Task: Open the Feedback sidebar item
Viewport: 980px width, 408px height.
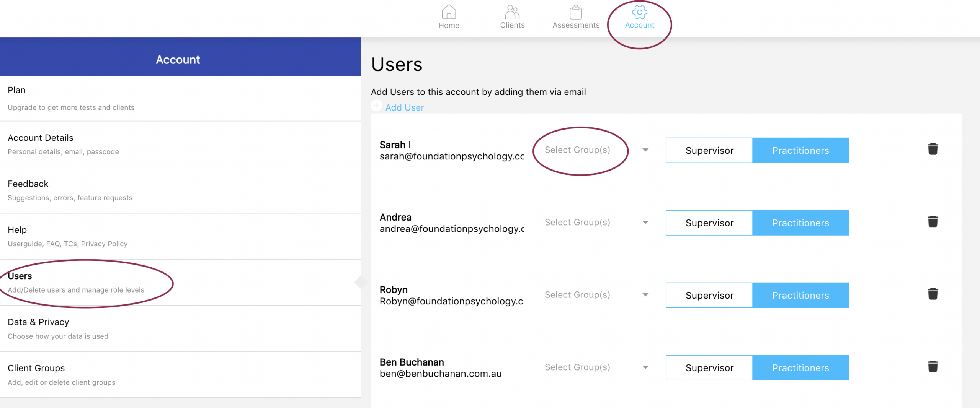Action: [180, 190]
